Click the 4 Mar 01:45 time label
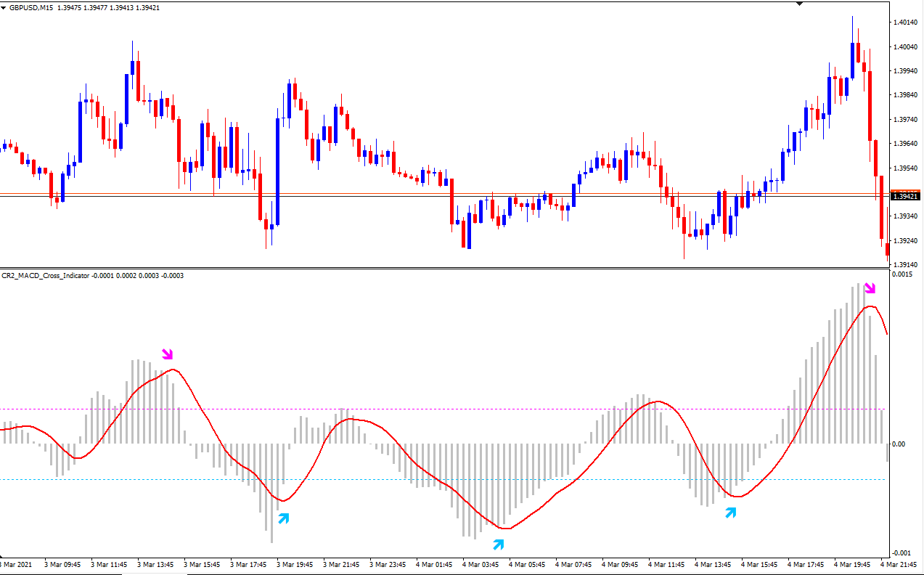This screenshot has height=575, width=924. tap(434, 564)
